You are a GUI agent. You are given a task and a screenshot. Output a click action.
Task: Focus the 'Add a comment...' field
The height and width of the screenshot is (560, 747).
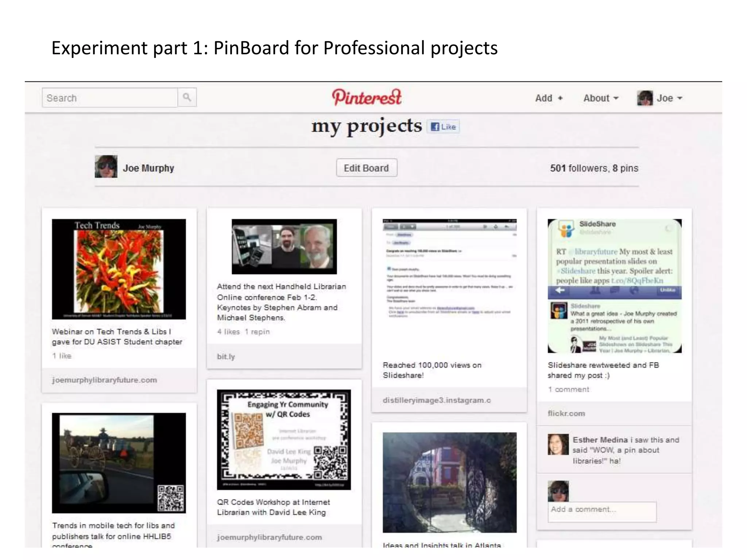click(x=602, y=512)
